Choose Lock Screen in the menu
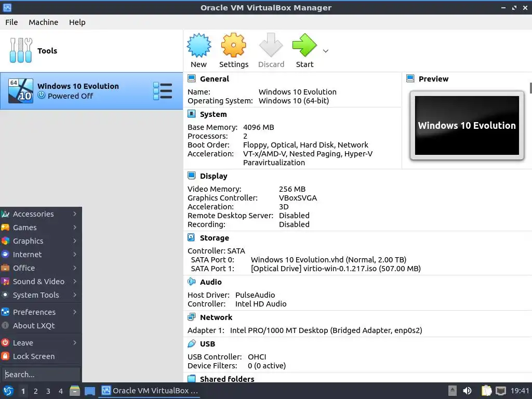This screenshot has height=399, width=532. pos(41,356)
